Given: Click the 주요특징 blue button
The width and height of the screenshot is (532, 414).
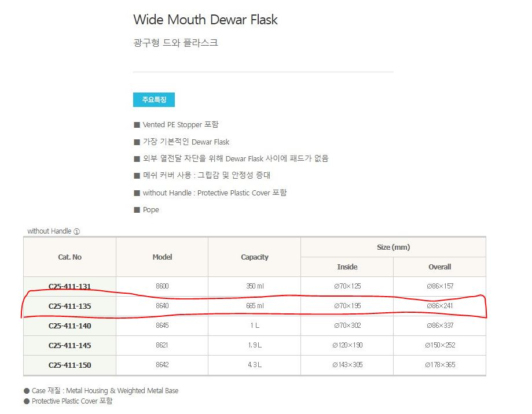Looking at the screenshot, I should pos(154,100).
